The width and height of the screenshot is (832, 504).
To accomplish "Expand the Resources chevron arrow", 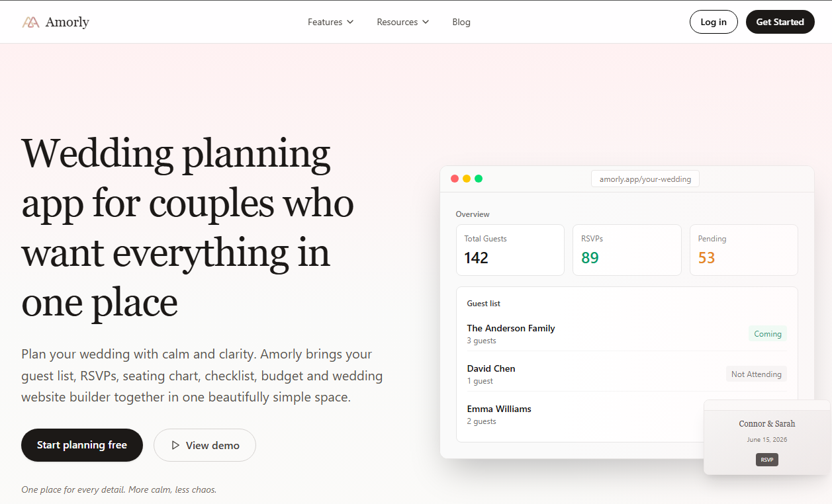I will tap(426, 22).
